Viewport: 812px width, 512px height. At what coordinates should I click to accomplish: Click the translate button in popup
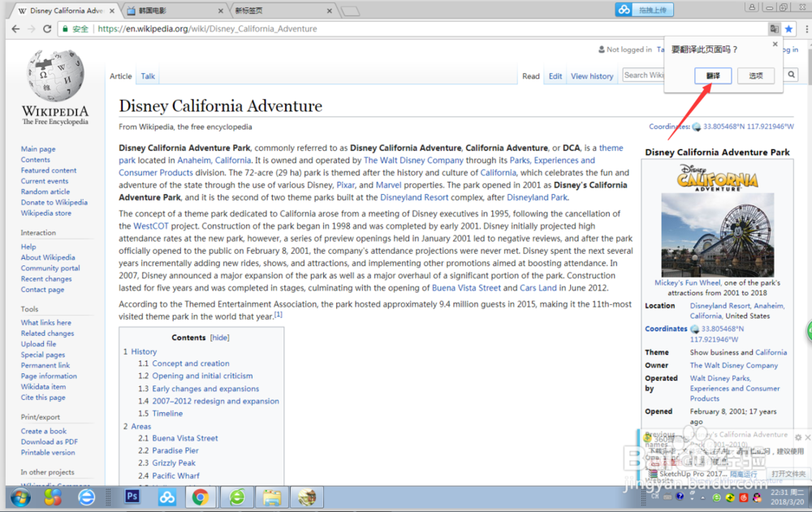[x=713, y=75]
